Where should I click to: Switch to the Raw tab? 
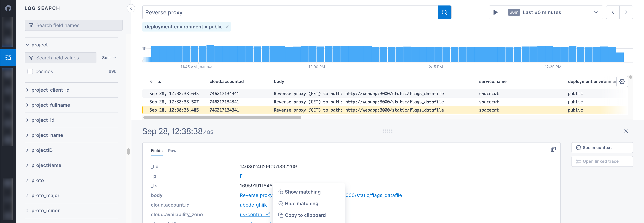tap(172, 151)
